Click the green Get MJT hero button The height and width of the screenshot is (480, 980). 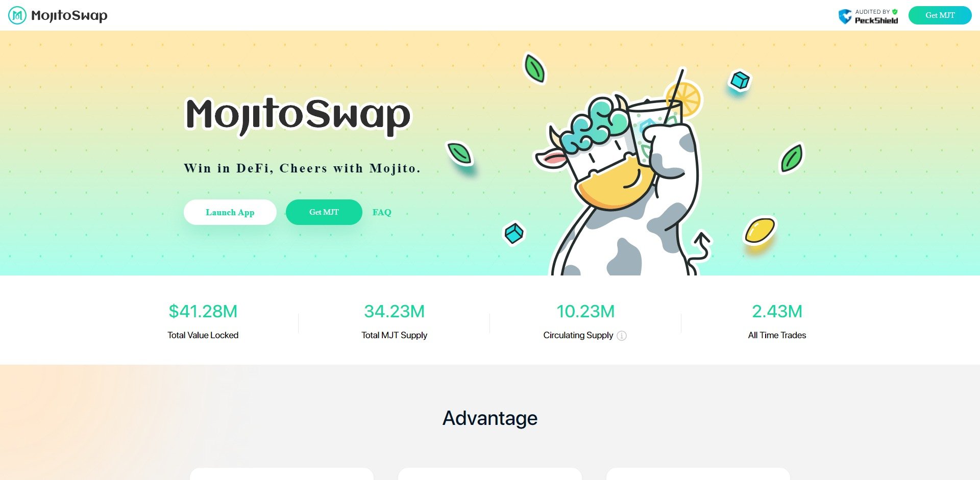[x=324, y=212]
